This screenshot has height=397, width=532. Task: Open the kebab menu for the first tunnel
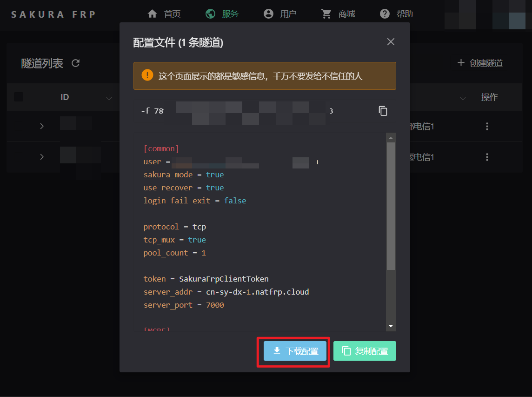pos(486,126)
